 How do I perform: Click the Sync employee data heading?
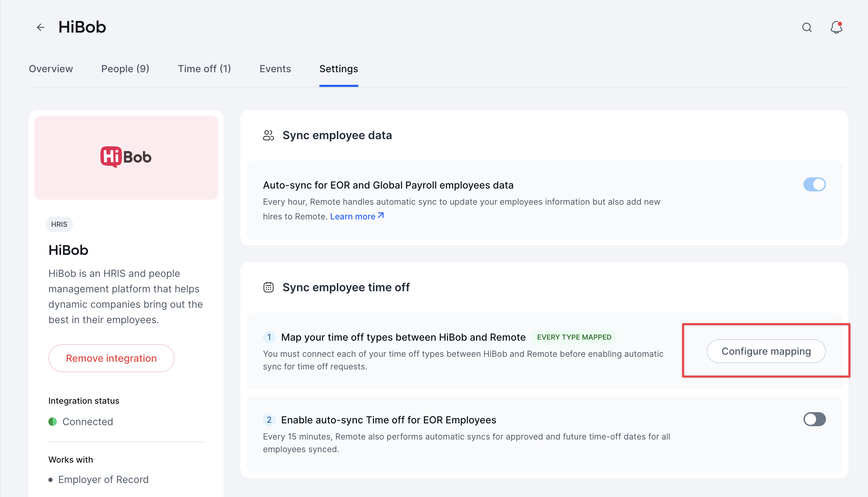click(x=337, y=135)
